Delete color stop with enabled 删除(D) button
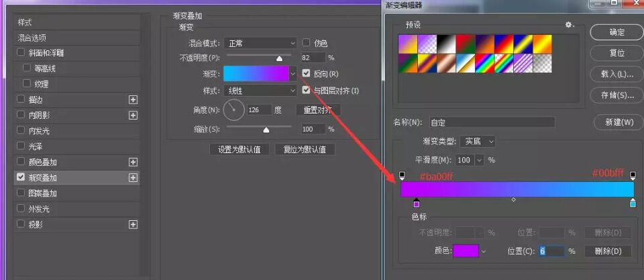The image size is (644, 280). pyautogui.click(x=608, y=251)
